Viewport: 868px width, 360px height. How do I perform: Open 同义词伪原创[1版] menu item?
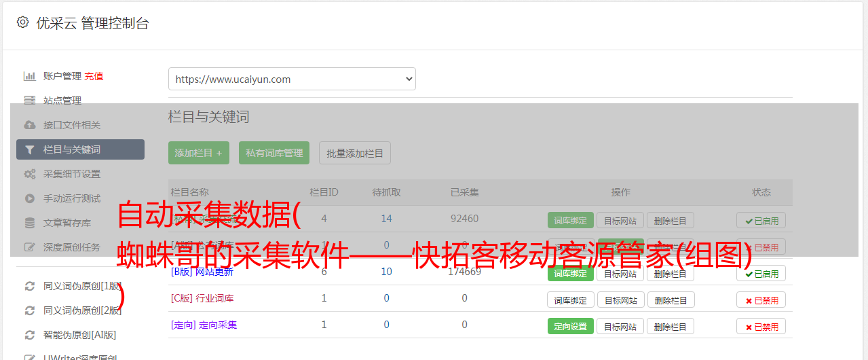83,286
